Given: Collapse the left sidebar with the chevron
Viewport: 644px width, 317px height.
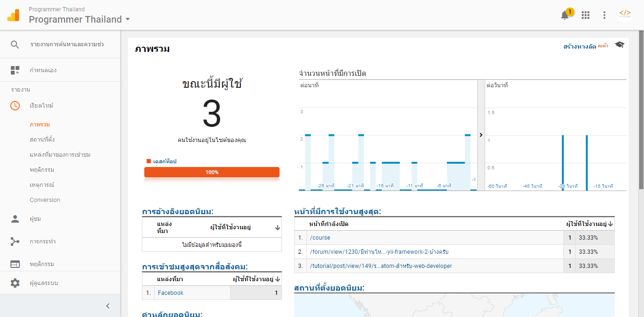Looking at the screenshot, I should coord(107,306).
